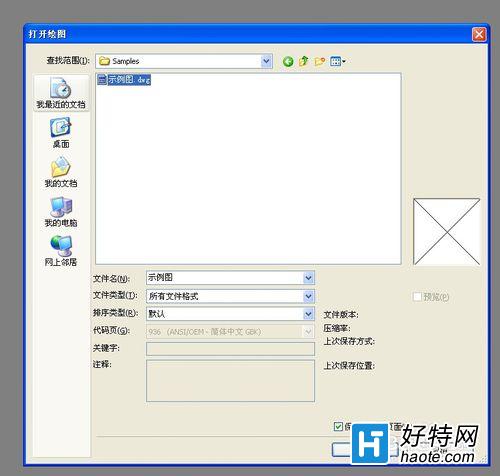Close the 打开绘图 dialog

click(479, 34)
